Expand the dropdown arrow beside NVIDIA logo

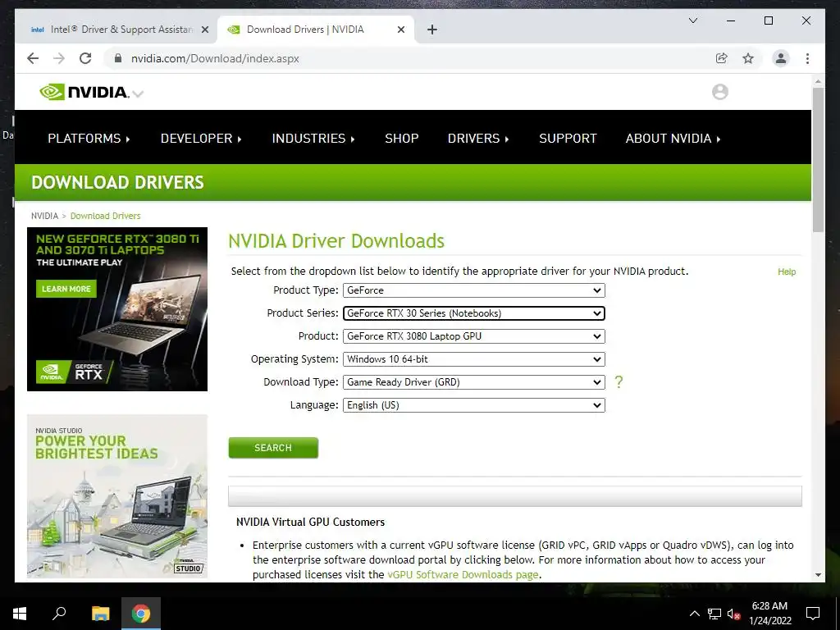coord(138,94)
